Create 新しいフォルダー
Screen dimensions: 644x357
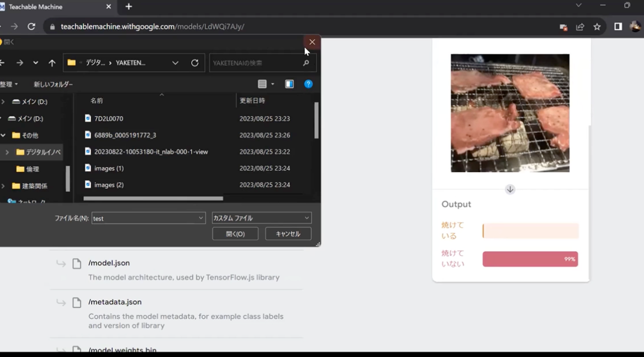pos(53,84)
